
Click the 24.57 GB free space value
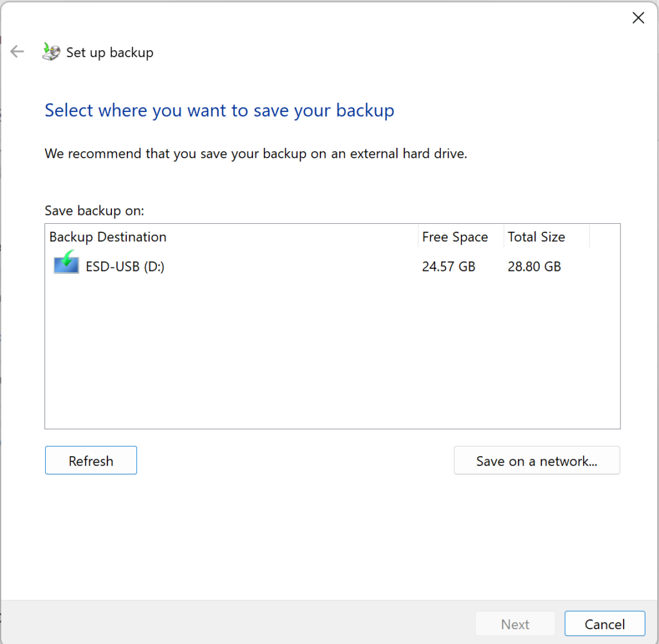click(x=449, y=266)
